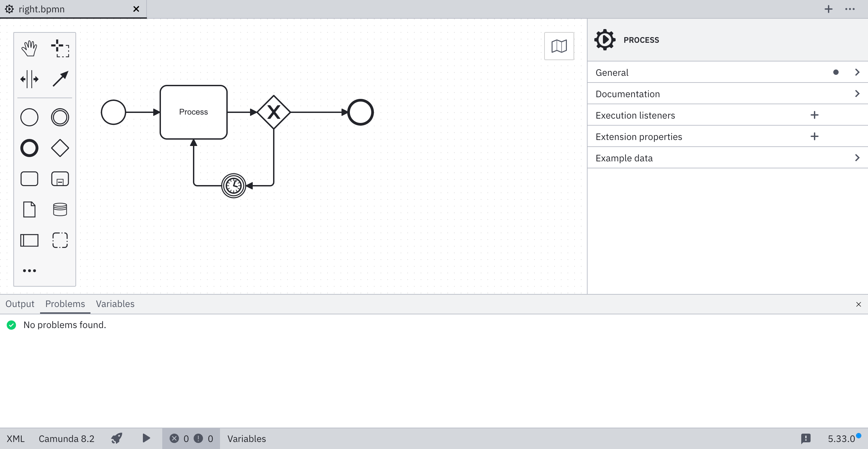The height and width of the screenshot is (449, 868).
Task: Activate the space tool
Action: [x=29, y=79]
